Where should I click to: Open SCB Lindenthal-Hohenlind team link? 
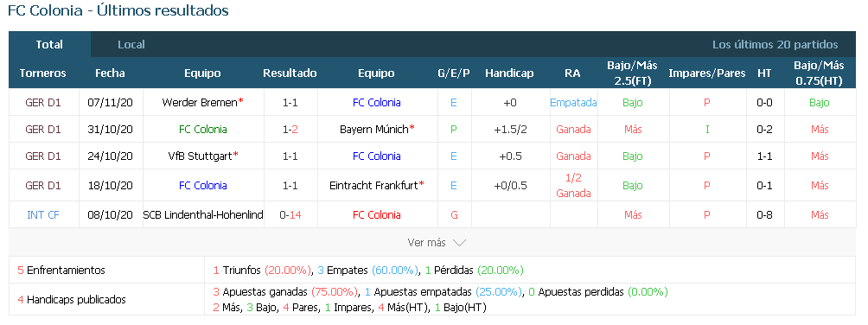(203, 215)
